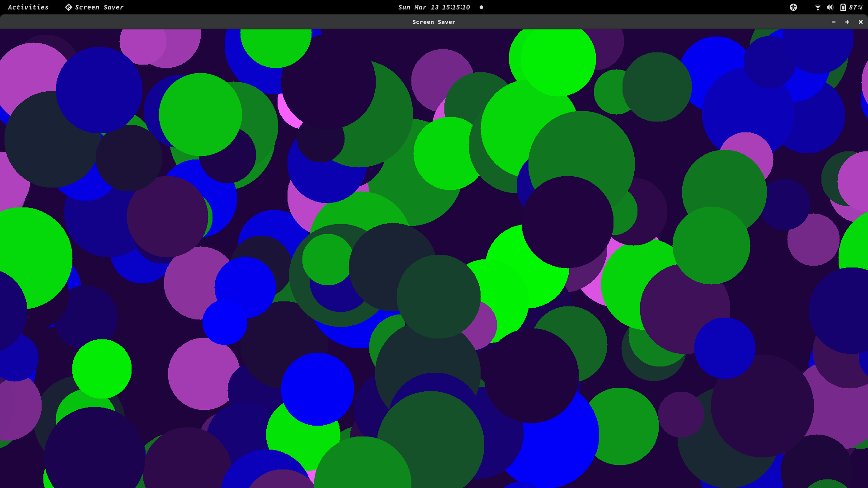This screenshot has height=488, width=868.
Task: Close the Screen Saver window
Action: (861, 22)
